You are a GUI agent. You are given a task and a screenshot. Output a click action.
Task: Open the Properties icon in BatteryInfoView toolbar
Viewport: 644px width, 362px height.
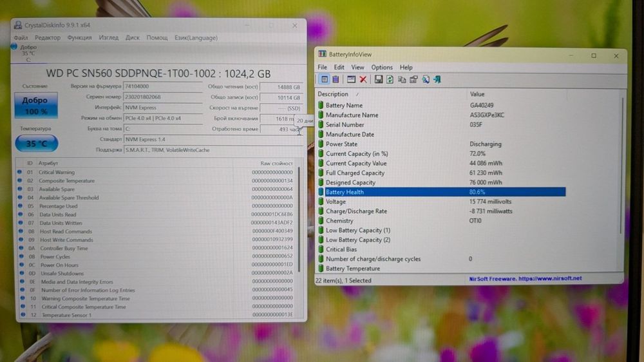pyautogui.click(x=413, y=79)
